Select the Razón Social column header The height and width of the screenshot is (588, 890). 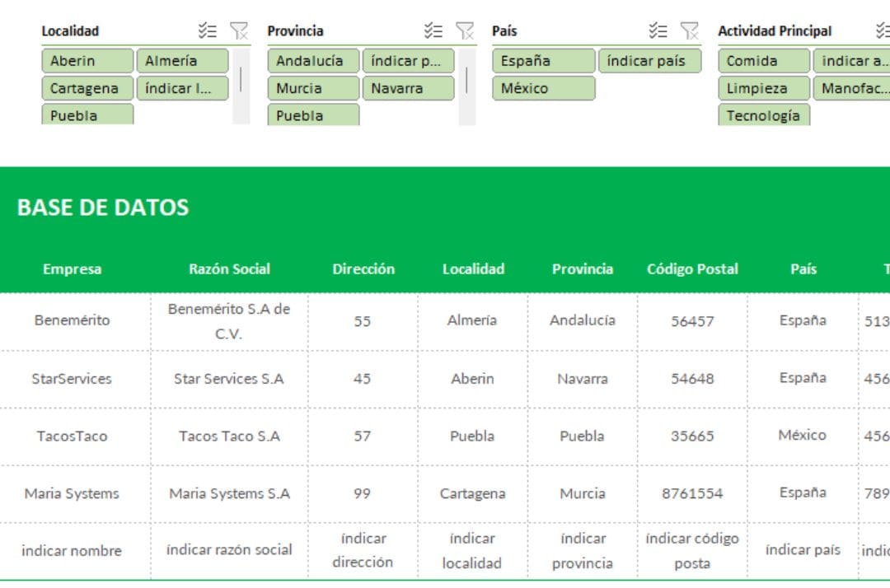(x=229, y=268)
